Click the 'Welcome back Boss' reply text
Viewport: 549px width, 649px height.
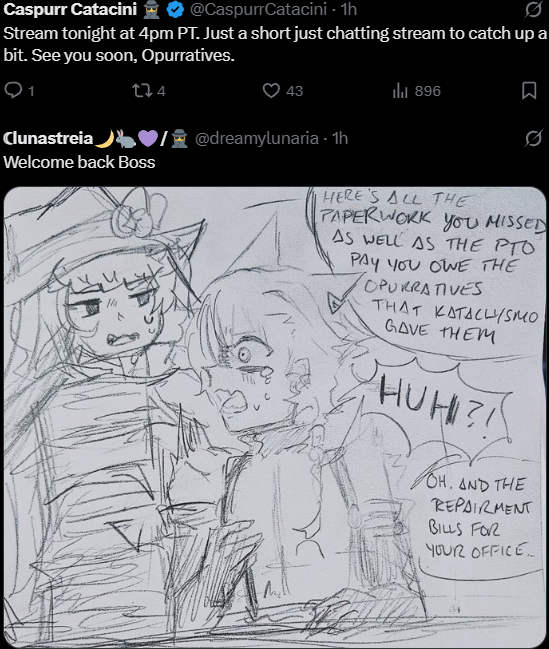coord(79,162)
